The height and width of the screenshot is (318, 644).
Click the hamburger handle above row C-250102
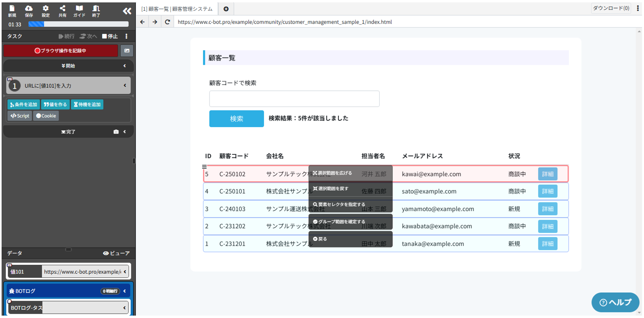(x=204, y=167)
